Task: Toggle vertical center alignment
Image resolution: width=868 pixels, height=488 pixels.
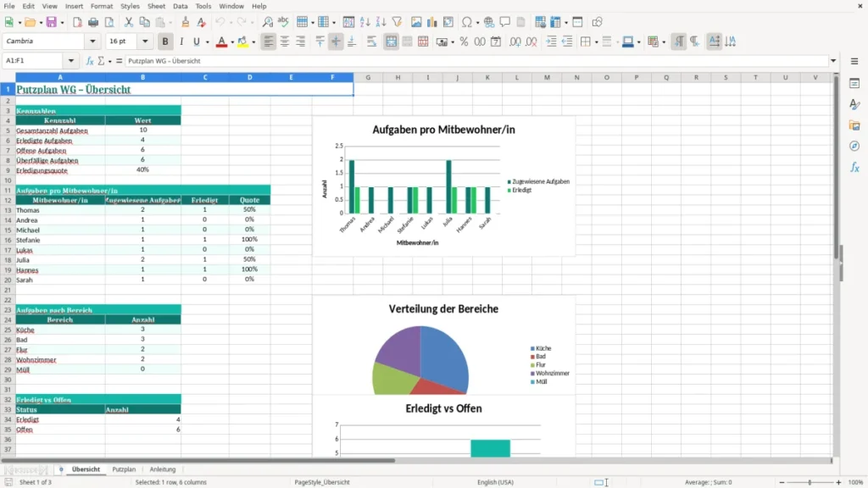Action: pos(336,42)
